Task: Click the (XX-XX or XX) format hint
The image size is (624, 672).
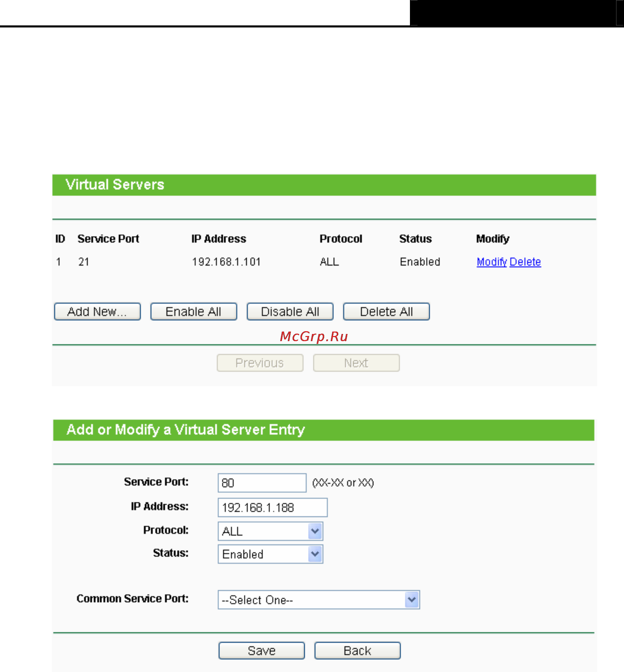Action: tap(343, 483)
